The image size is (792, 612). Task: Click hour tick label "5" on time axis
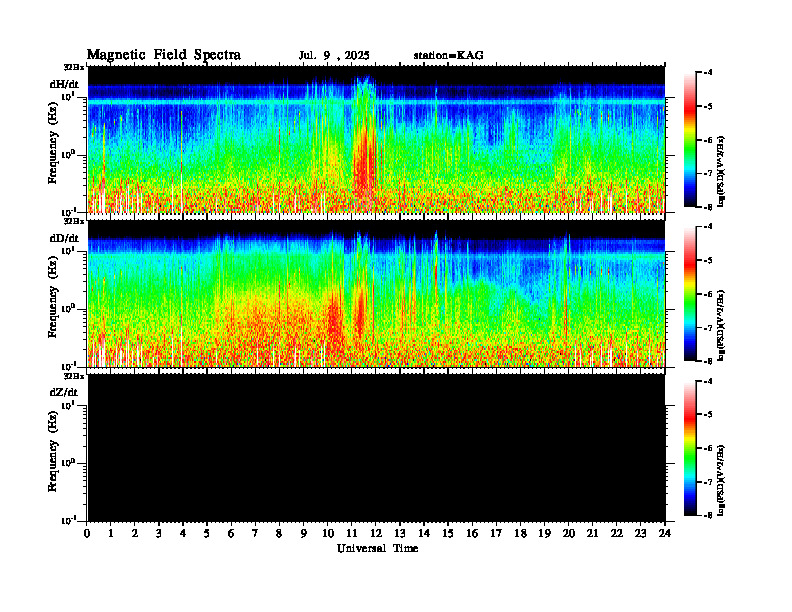point(207,533)
